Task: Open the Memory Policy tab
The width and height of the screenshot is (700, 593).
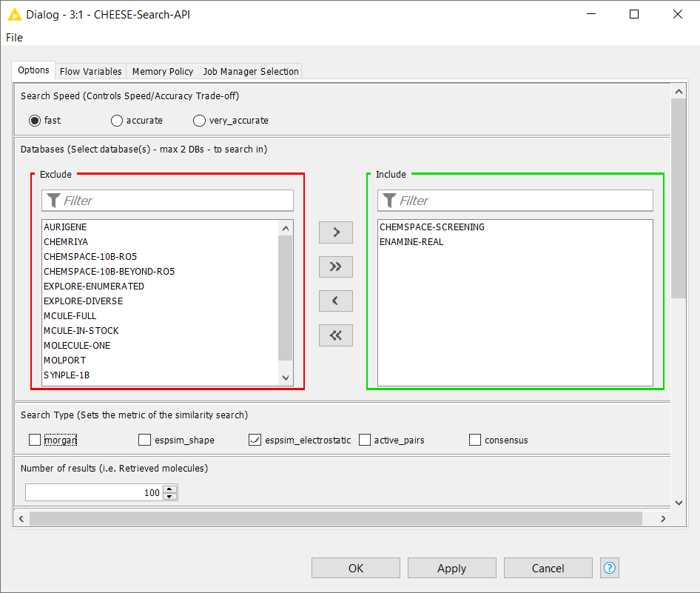Action: tap(163, 72)
